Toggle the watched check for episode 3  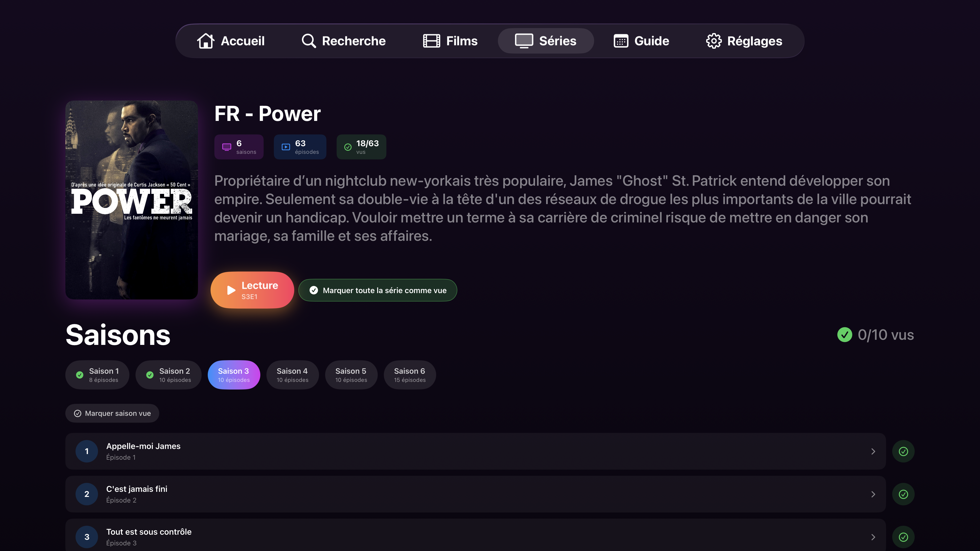point(903,536)
